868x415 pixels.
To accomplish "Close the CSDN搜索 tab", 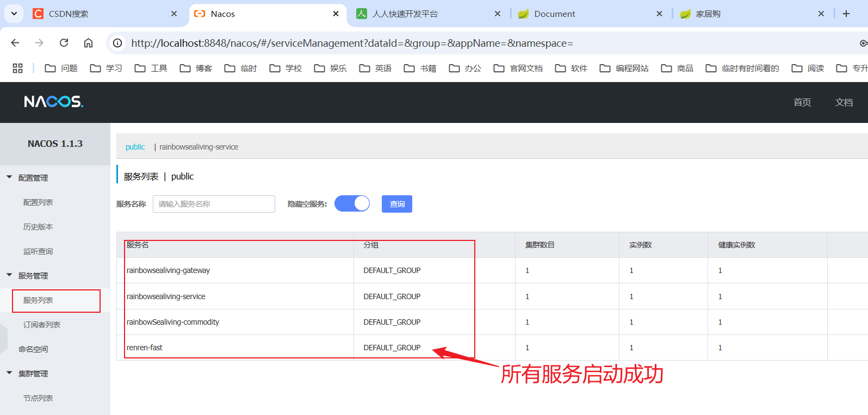I will pos(174,14).
